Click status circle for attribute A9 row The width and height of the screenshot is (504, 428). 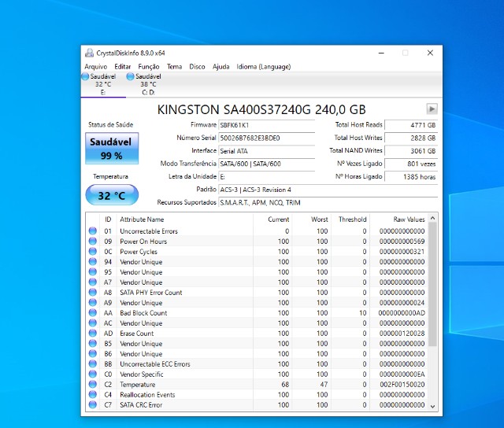click(x=93, y=302)
